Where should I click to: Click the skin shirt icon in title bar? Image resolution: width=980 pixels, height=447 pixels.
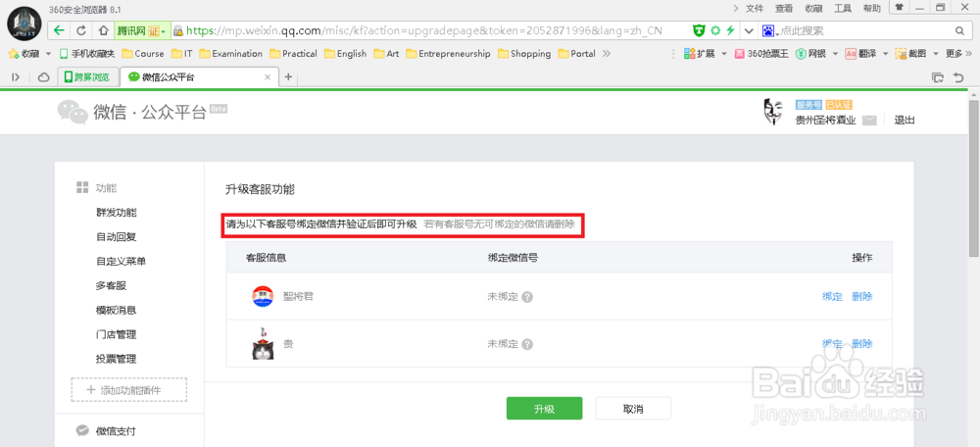click(899, 8)
